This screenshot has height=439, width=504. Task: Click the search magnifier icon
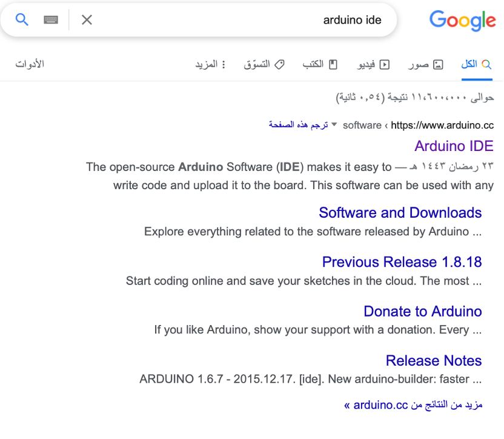point(22,19)
